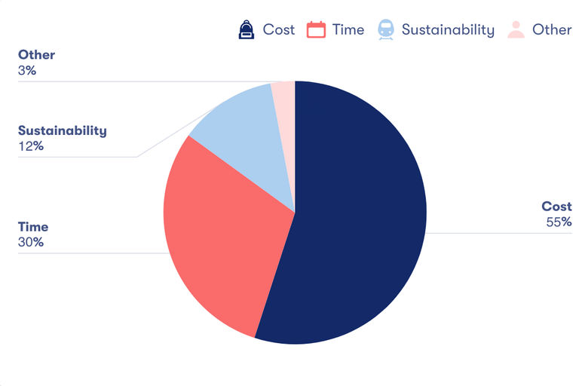Toggle the Other legend text label
This screenshot has height=386, width=588.
coord(552,30)
